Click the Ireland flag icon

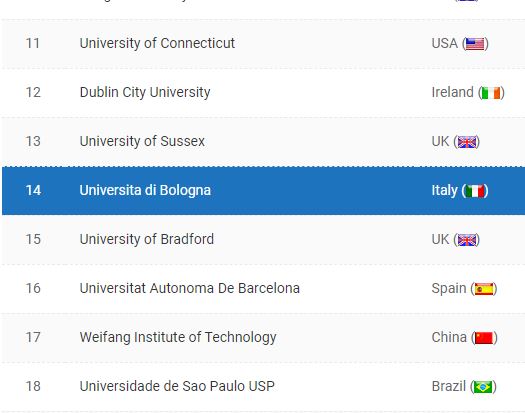pyautogui.click(x=491, y=93)
